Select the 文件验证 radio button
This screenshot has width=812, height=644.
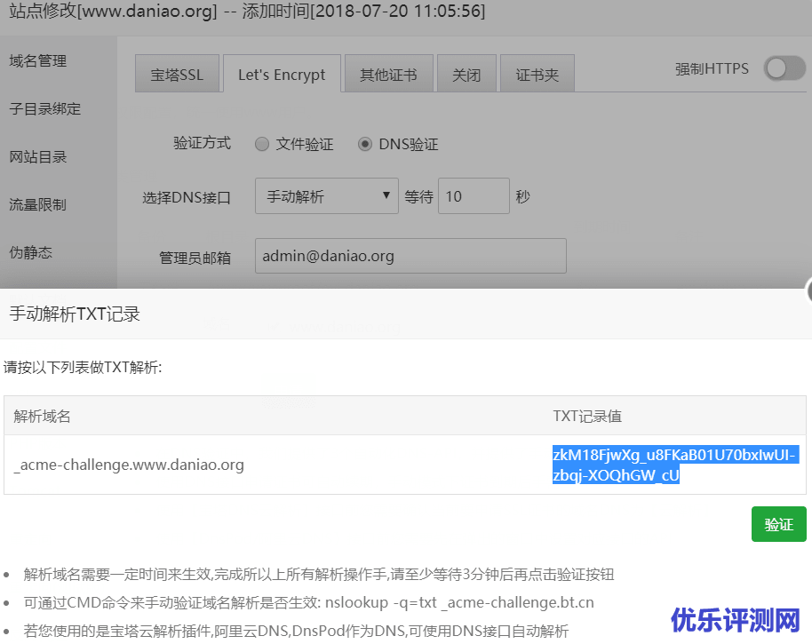coord(262,143)
